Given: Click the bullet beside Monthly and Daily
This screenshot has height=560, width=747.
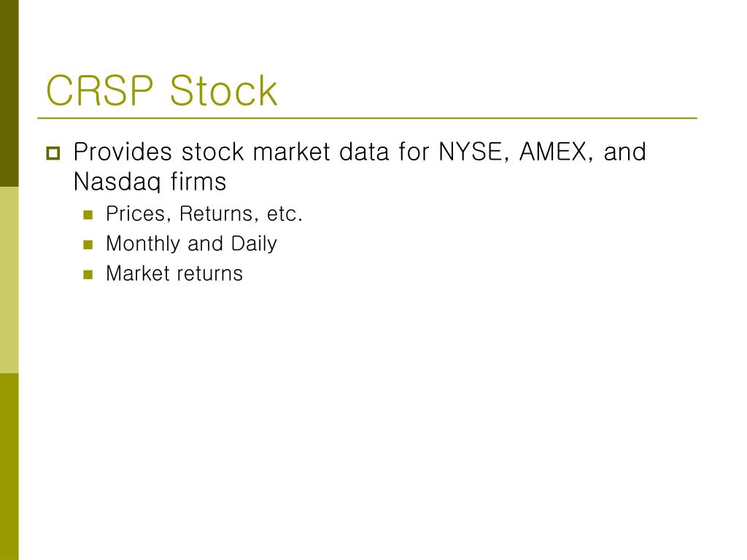Looking at the screenshot, I should [88, 245].
